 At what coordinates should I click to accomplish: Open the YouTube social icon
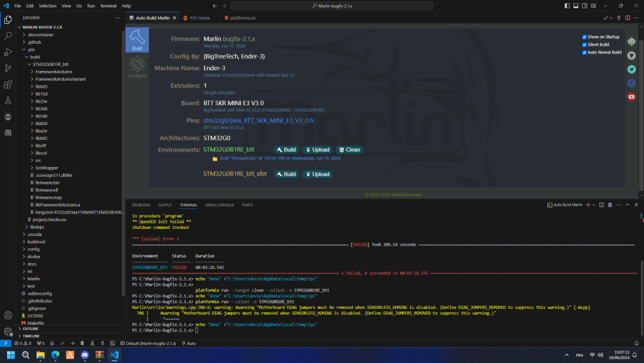[x=631, y=97]
